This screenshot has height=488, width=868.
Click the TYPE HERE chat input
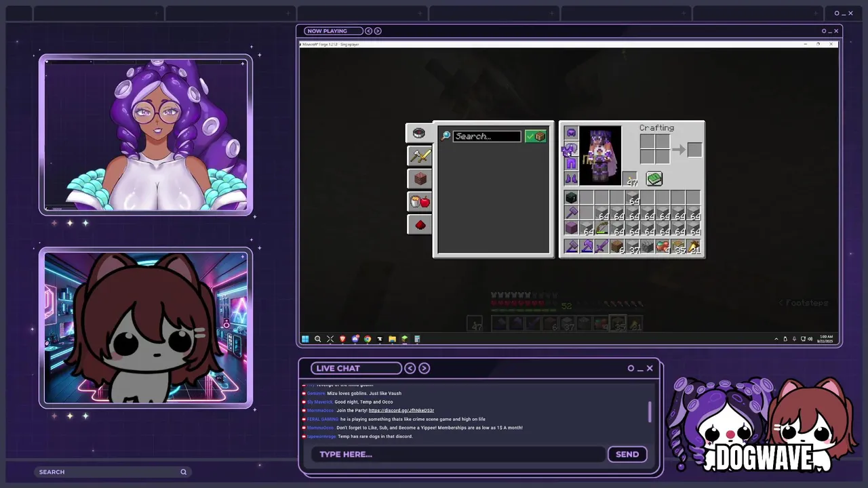tap(458, 454)
